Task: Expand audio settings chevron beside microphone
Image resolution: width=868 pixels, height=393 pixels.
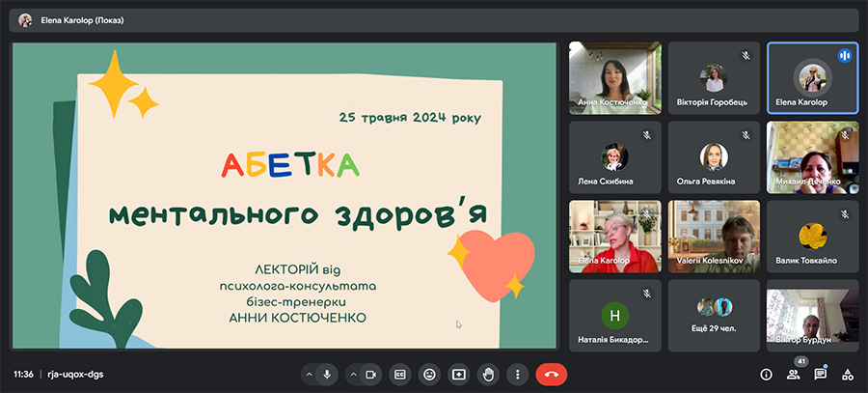Action: tap(309, 375)
